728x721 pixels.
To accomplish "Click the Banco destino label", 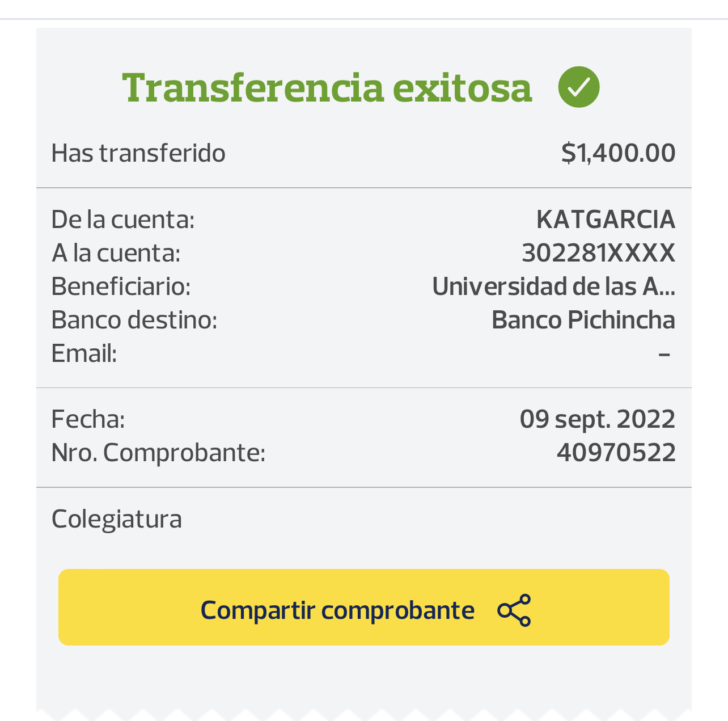I will tap(134, 320).
